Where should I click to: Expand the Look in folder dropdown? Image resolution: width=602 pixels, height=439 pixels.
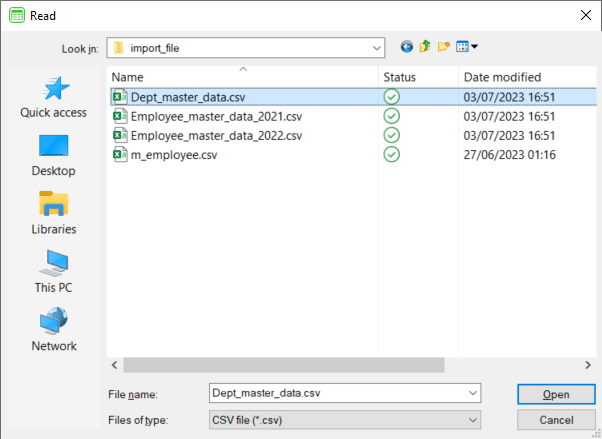point(376,47)
